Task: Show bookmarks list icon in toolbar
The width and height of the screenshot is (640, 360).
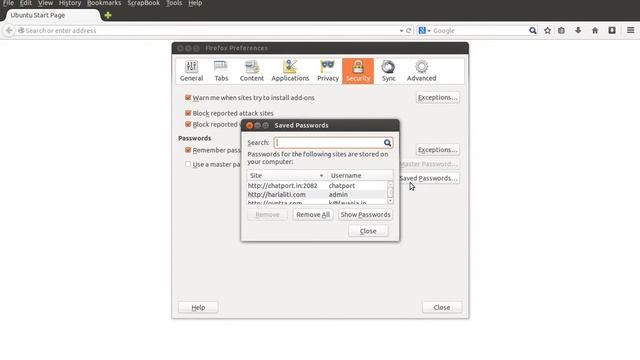Action: pyautogui.click(x=562, y=31)
